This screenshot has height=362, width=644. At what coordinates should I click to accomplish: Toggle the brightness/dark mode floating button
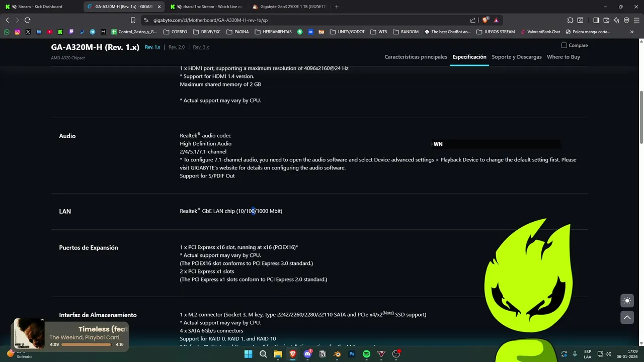[x=627, y=301]
